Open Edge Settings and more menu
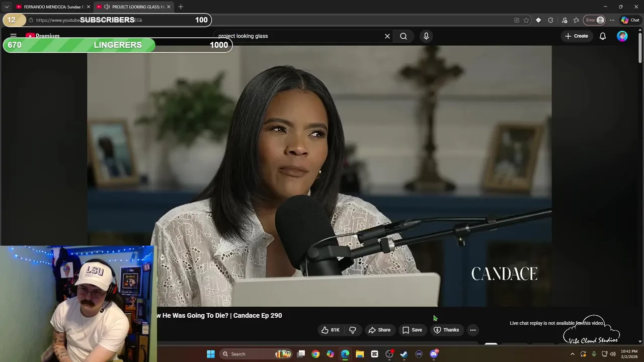The image size is (644, 362). (612, 20)
